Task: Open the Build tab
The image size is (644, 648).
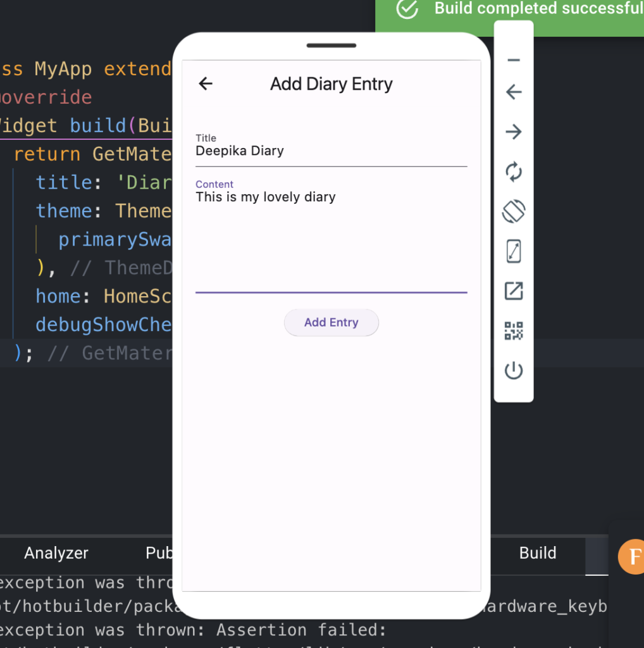Action: pyautogui.click(x=538, y=553)
